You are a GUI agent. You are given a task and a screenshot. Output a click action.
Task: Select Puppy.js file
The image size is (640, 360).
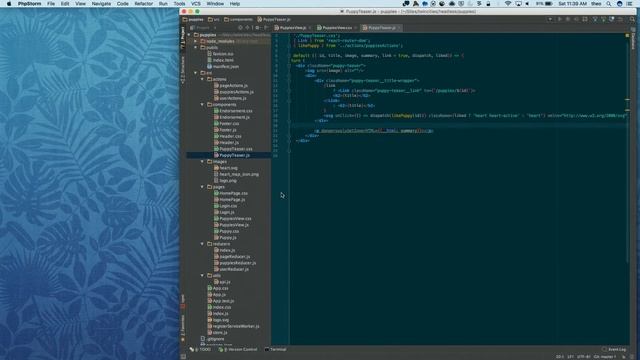(x=225, y=238)
